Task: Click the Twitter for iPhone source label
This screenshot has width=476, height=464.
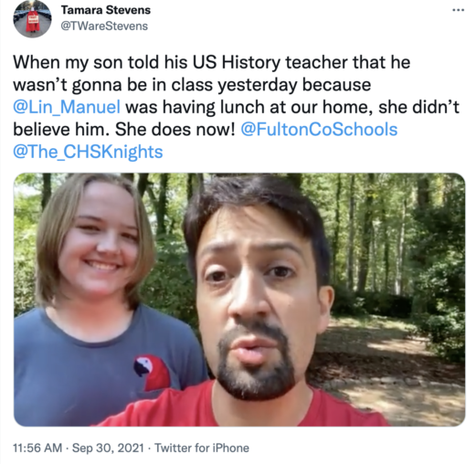Action: coord(202,448)
